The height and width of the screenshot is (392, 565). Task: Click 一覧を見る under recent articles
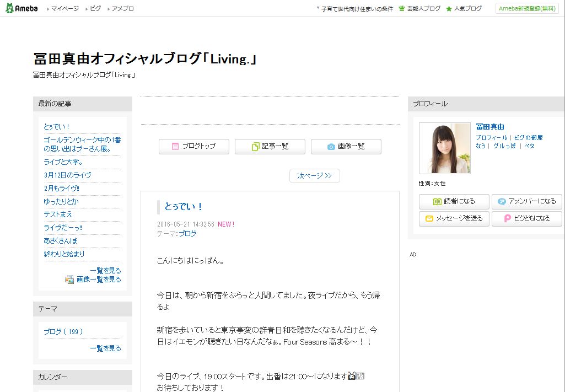(x=105, y=270)
